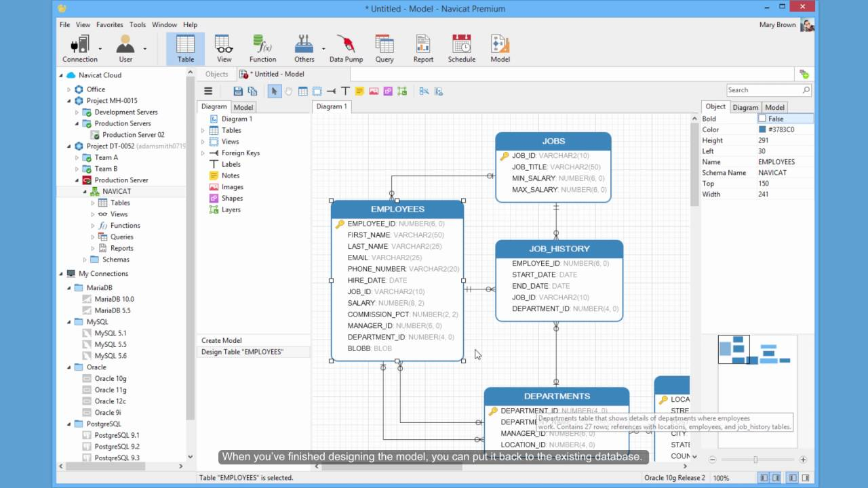Open the Schedule toolbar icon
Viewport: 868px width, 488px height.
(461, 49)
